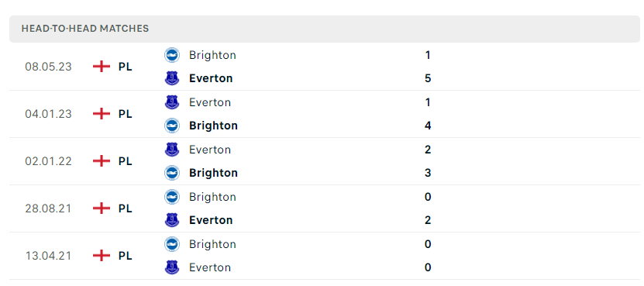Click Everton crest in 02.01.22 match
Viewport: 644px width, 286px height.
pyautogui.click(x=172, y=150)
